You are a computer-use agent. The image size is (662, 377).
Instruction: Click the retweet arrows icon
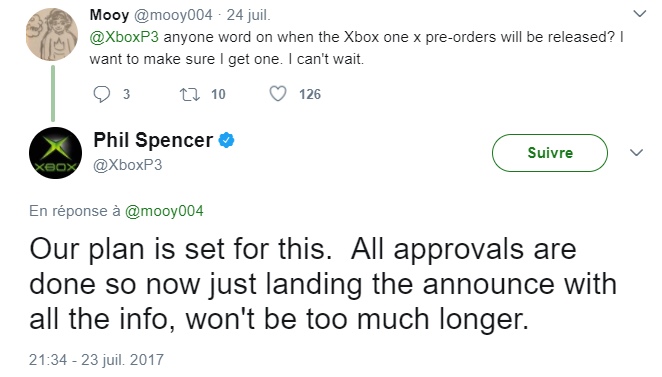(x=190, y=94)
